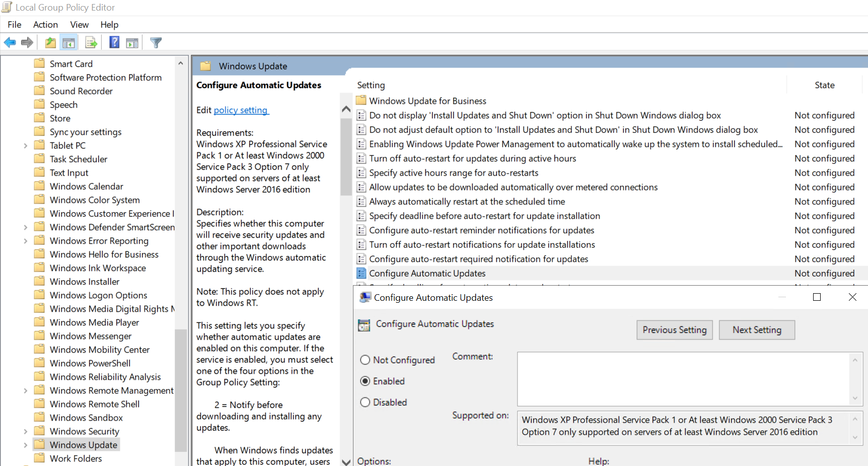Click the description pane scroll-down arrow

(x=346, y=461)
